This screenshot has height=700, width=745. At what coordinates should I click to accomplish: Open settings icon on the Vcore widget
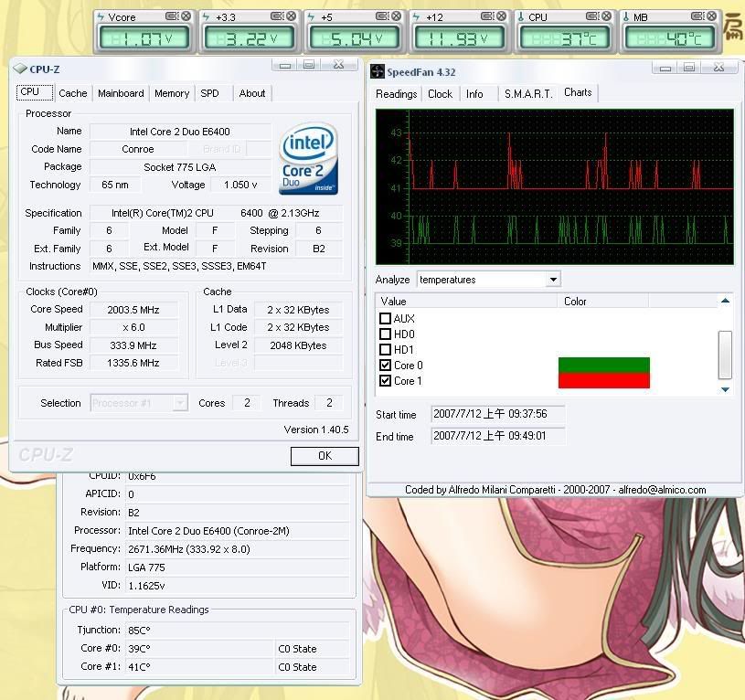(172, 16)
